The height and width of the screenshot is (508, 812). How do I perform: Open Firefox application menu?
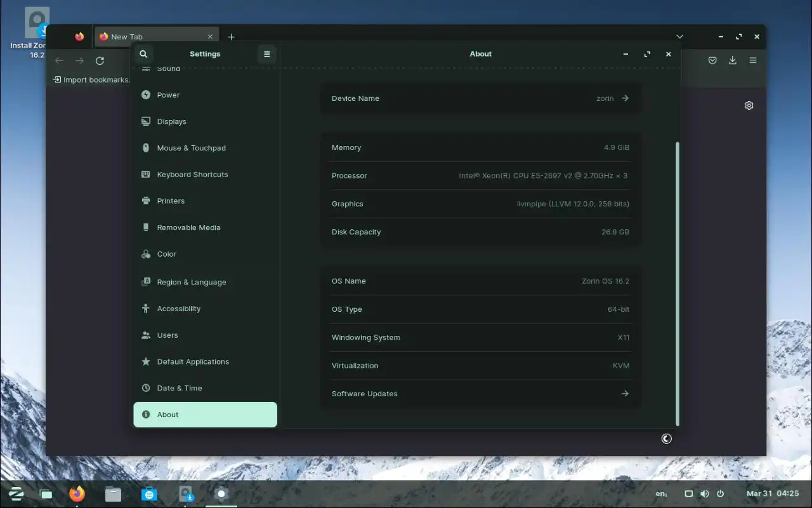(x=753, y=60)
